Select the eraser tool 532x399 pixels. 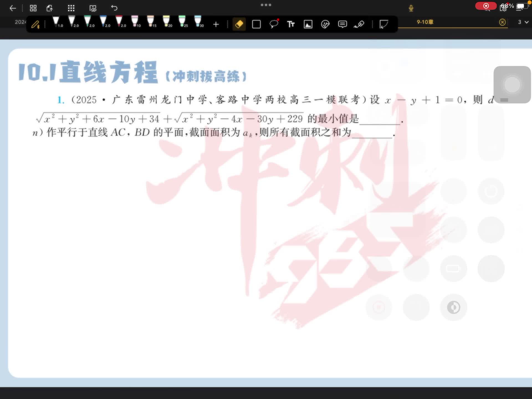tap(239, 24)
